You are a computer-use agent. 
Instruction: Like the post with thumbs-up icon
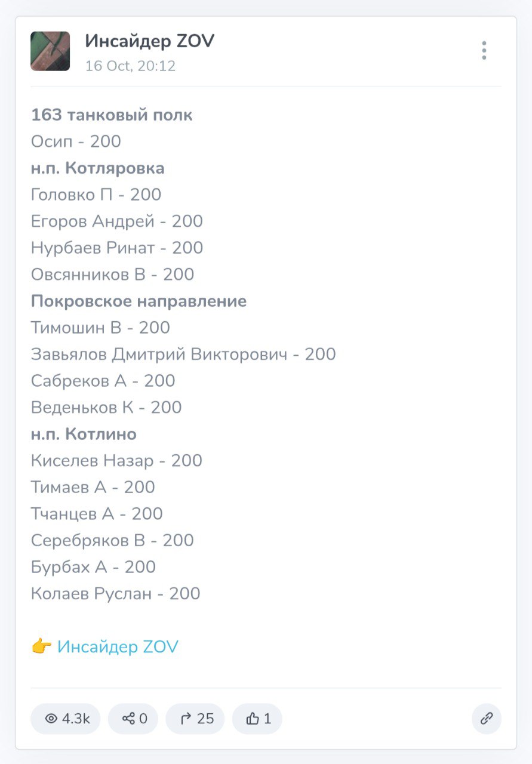tap(257, 719)
